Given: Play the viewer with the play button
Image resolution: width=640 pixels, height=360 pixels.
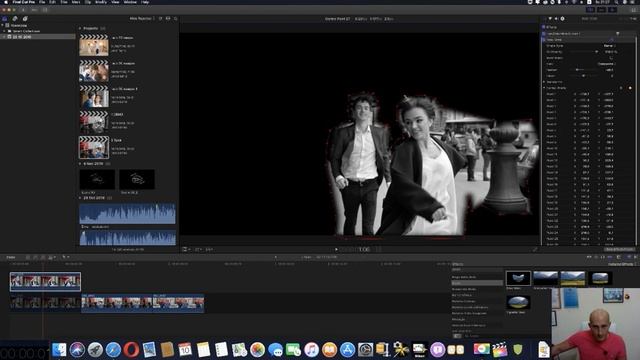Looking at the screenshot, I should click(x=336, y=249).
